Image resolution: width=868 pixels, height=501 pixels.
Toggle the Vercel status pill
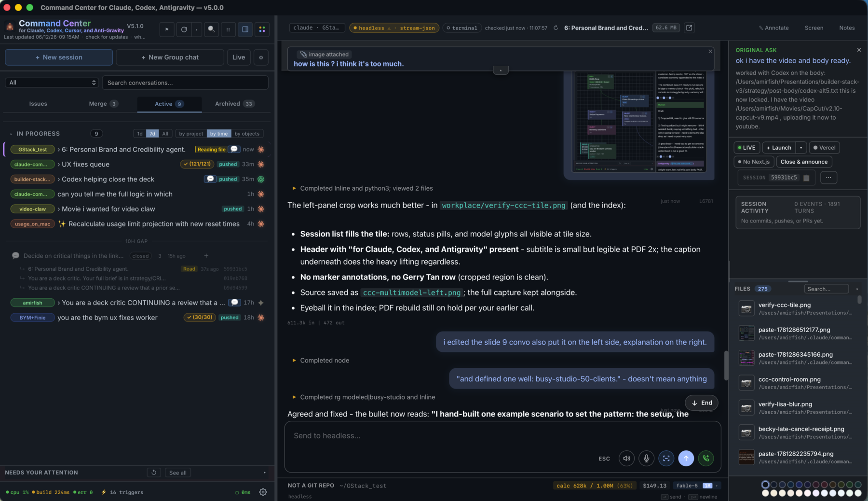click(x=824, y=148)
